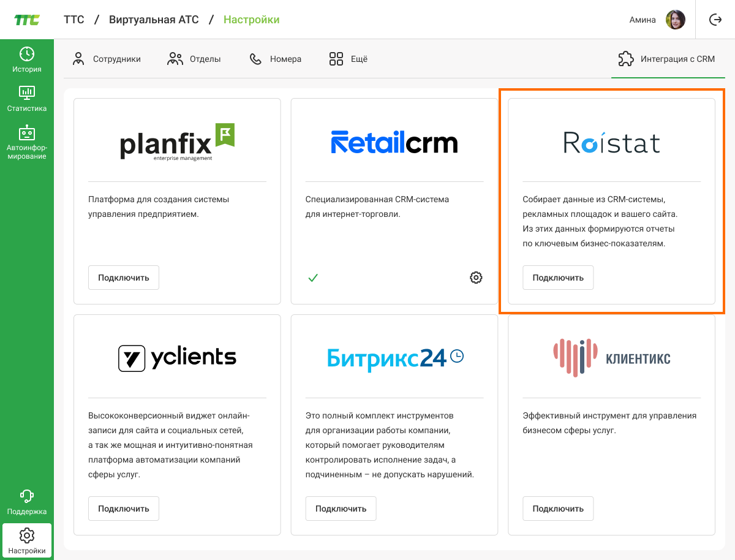
Task: Open the Ещё menu tab
Action: click(x=349, y=59)
